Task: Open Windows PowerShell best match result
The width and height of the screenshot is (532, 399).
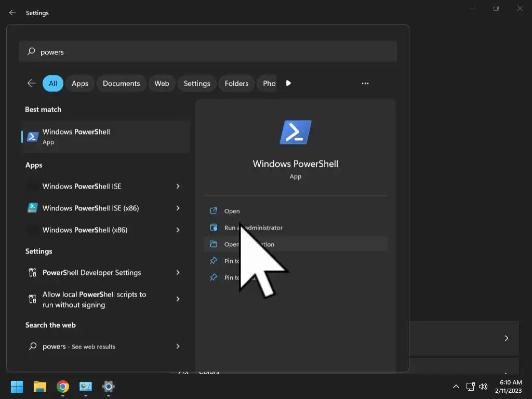Action: [x=105, y=137]
